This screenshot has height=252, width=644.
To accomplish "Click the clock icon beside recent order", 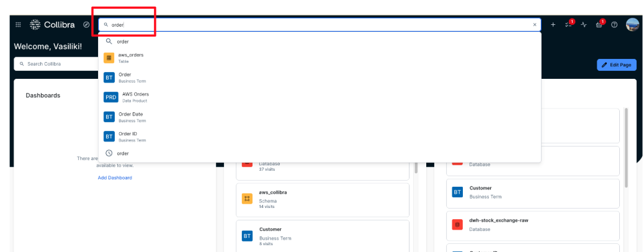I will click(109, 153).
